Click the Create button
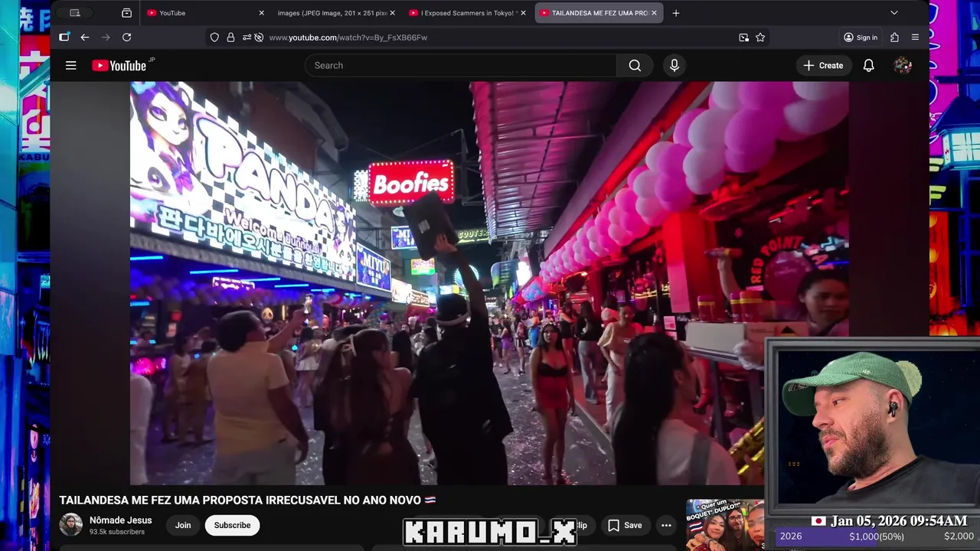The width and height of the screenshot is (980, 551). pos(823,66)
